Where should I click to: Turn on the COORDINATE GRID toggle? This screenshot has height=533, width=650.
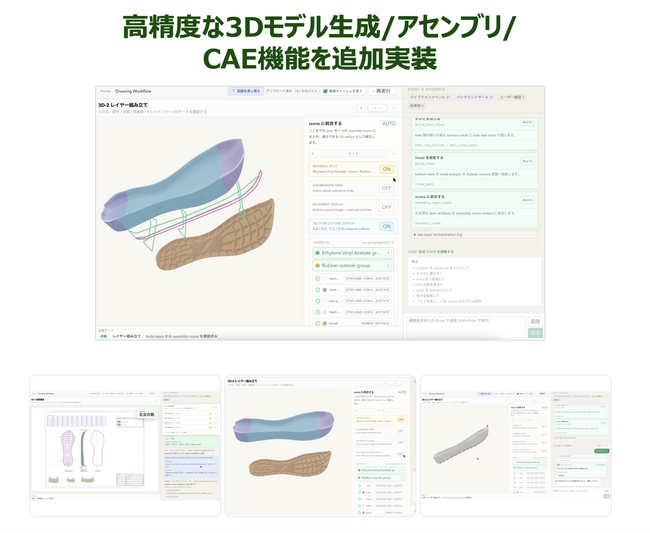click(x=386, y=188)
